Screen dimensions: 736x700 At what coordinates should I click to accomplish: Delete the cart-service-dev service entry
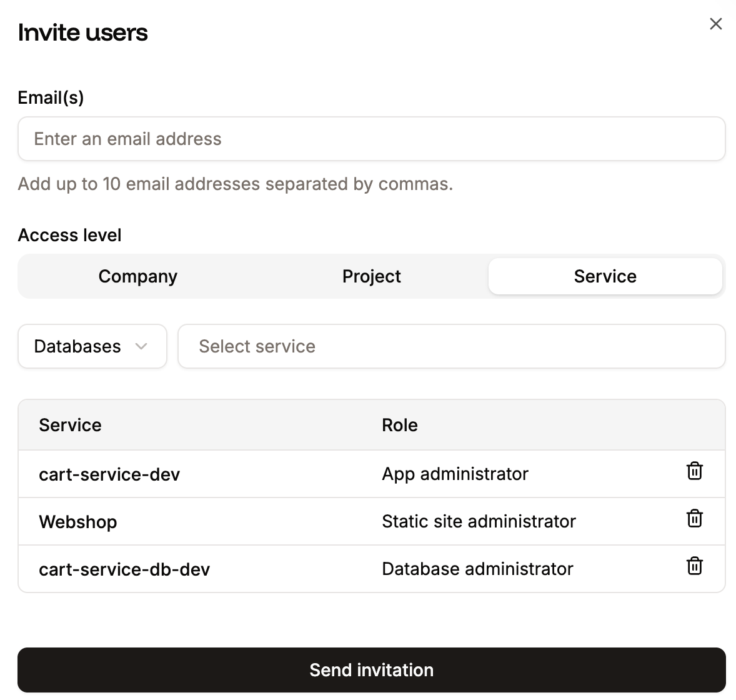coord(694,472)
